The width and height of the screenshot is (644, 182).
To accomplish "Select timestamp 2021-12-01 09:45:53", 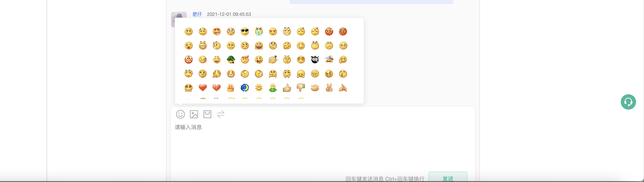I will click(x=229, y=14).
